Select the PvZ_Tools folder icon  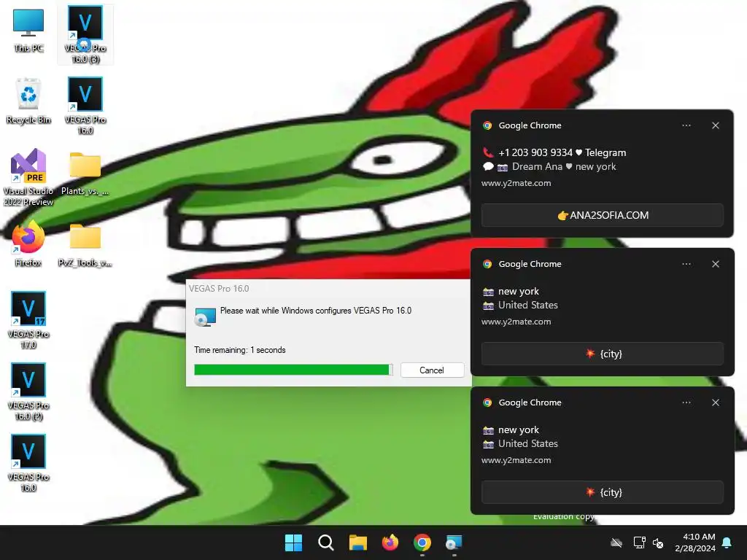85,245
